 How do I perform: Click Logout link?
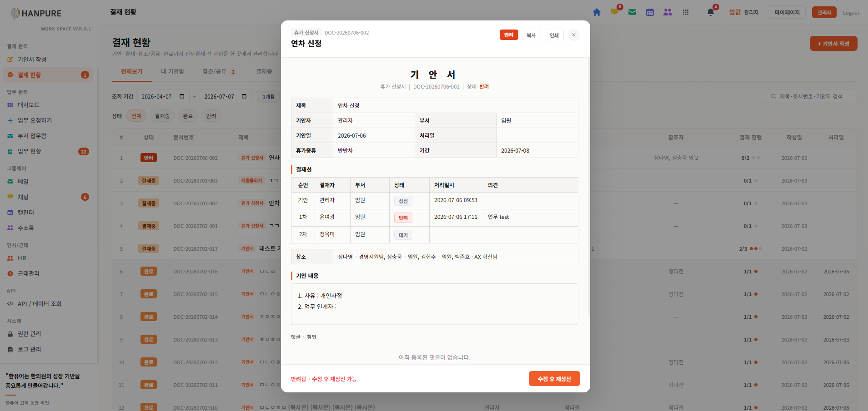point(851,13)
